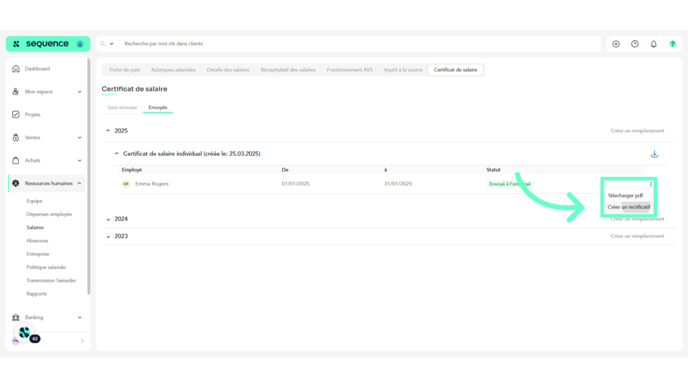Open Transmission Swissdec submenu item

tap(51, 280)
